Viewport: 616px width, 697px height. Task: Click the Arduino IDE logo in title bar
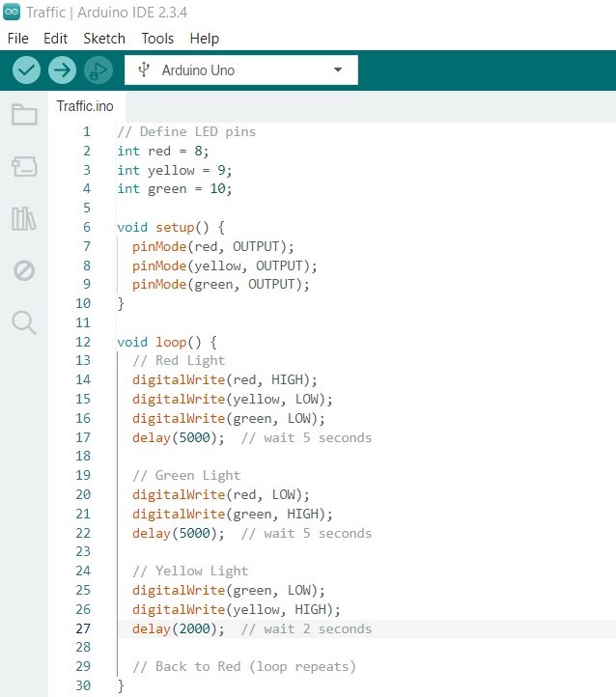(x=12, y=12)
